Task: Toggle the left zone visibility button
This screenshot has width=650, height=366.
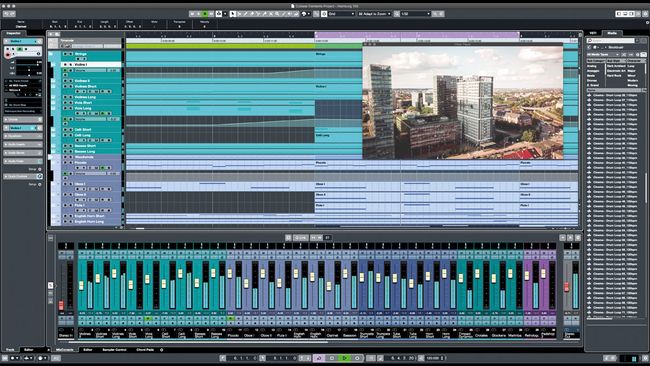Action: [619, 14]
